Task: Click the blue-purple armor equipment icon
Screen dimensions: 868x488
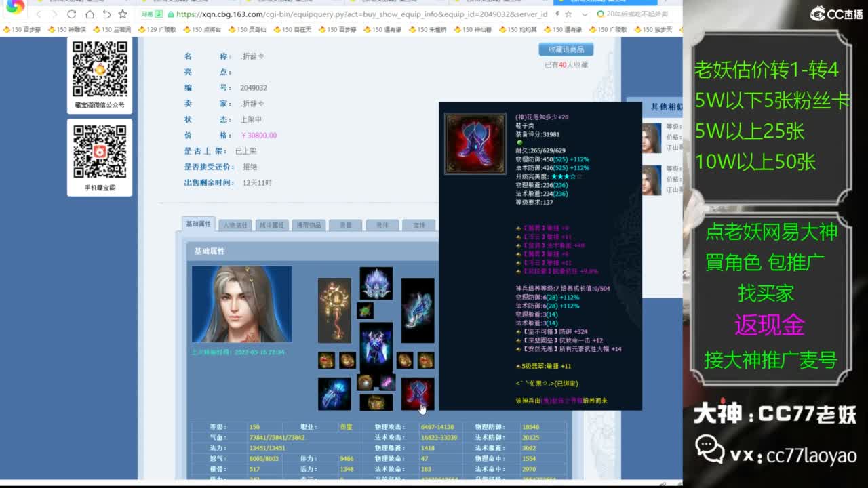Action: coord(376,346)
